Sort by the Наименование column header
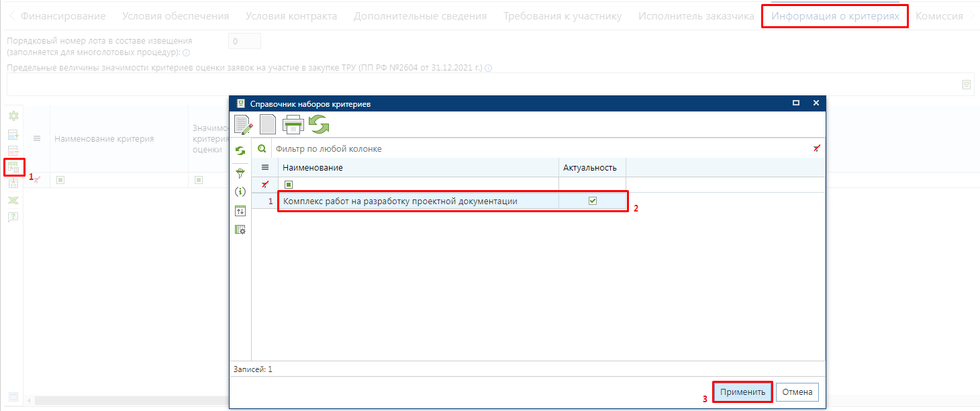Viewport: 980px width, 411px height. pos(419,167)
